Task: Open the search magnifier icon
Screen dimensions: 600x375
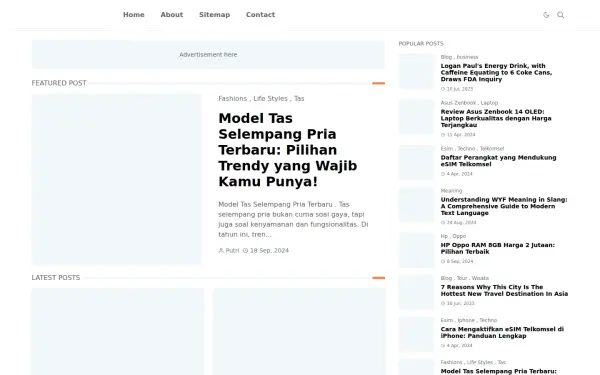Action: coord(561,15)
